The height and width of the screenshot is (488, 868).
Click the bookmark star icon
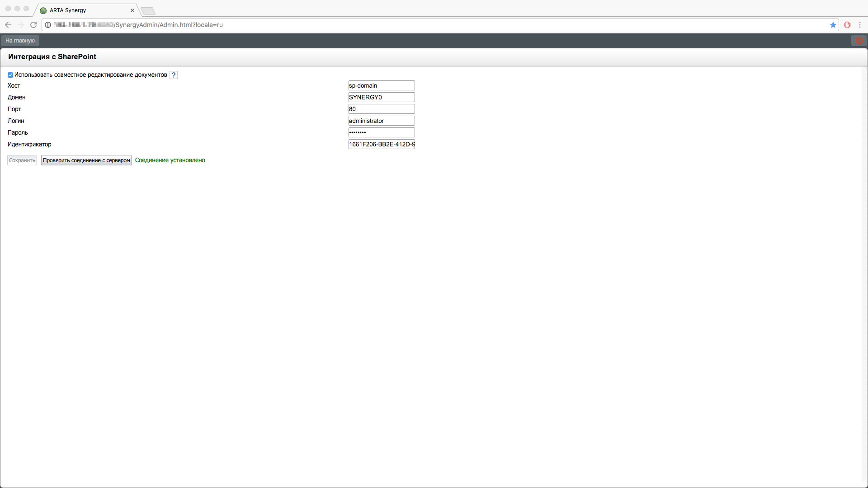click(x=833, y=25)
